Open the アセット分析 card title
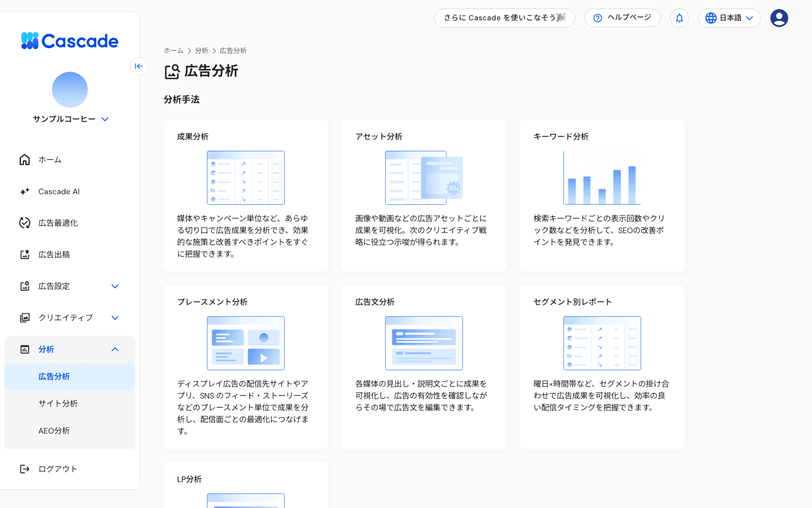The width and height of the screenshot is (812, 508). click(x=379, y=137)
